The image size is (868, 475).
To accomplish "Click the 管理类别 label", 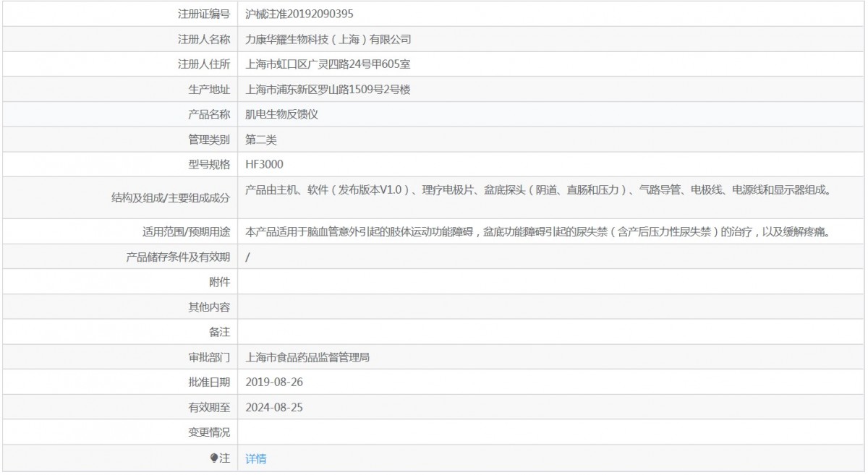I will (209, 140).
